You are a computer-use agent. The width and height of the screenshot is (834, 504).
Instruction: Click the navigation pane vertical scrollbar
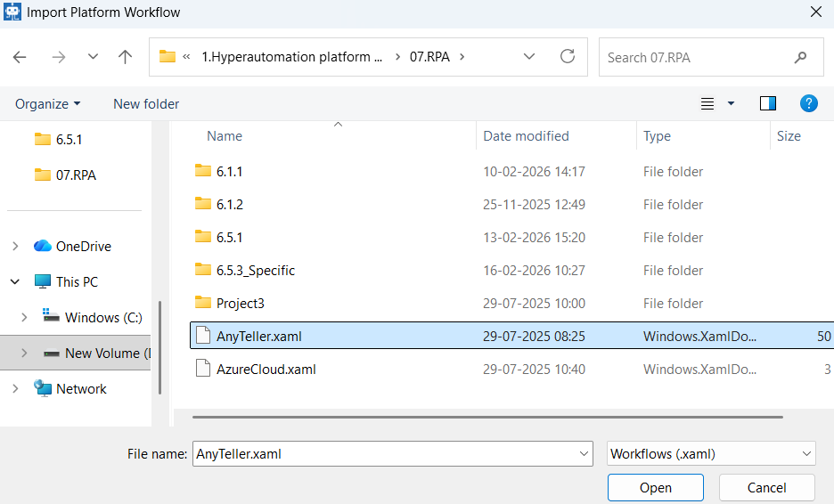click(x=159, y=348)
